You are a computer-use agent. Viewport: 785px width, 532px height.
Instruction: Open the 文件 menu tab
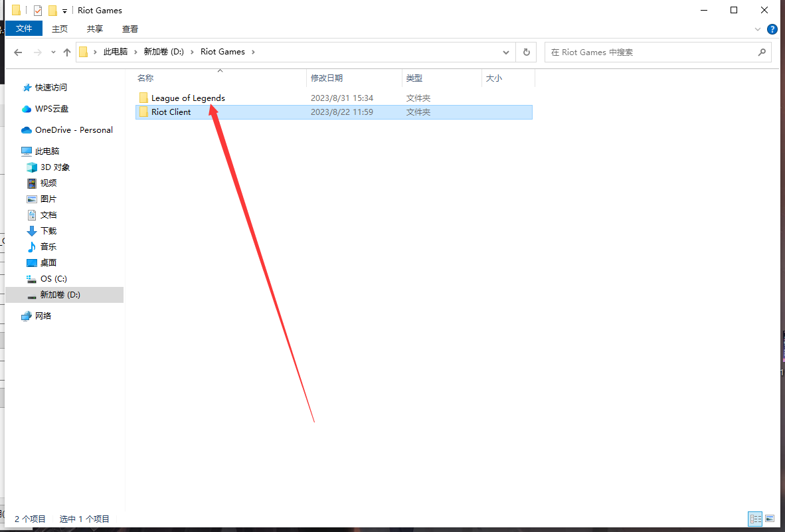tap(24, 29)
